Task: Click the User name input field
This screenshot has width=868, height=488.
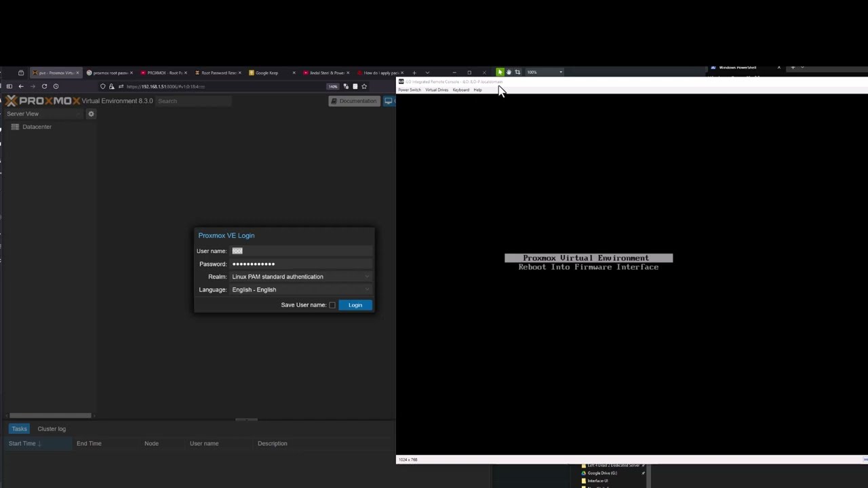Action: [301, 251]
